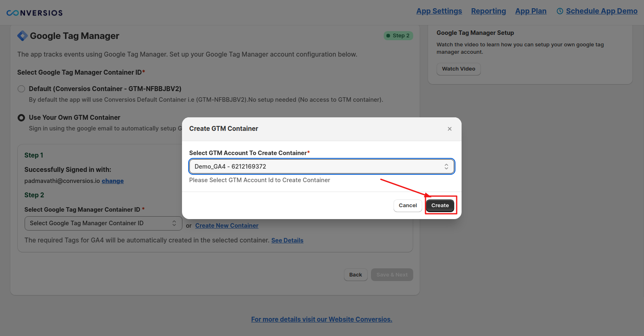This screenshot has height=336, width=644.
Task: Click the Step 2 status badge
Action: click(398, 36)
